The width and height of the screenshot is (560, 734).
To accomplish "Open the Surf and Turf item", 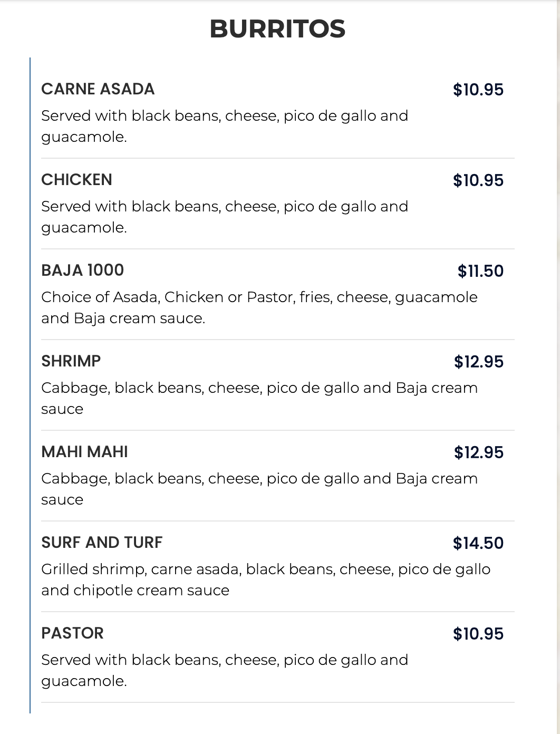I will tap(102, 543).
